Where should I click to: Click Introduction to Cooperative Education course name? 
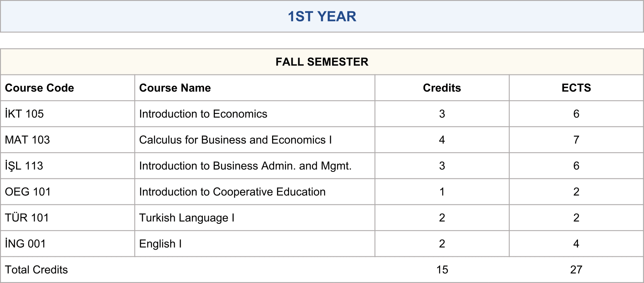[232, 192]
